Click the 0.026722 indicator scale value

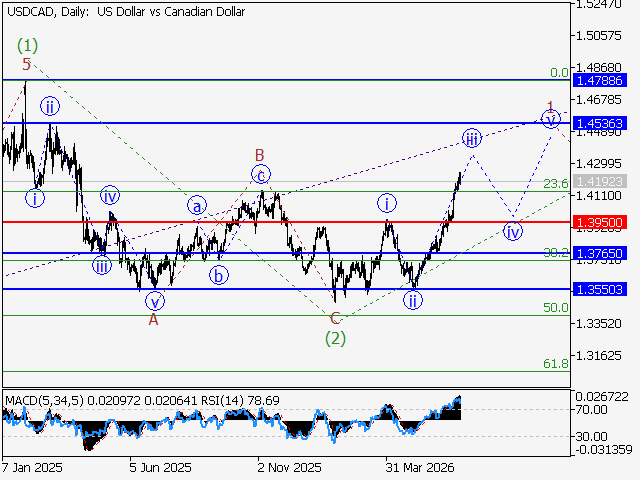[x=602, y=396]
